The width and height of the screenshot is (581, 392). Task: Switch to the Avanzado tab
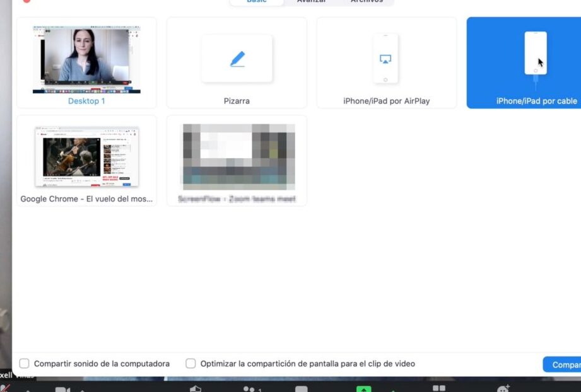312,2
